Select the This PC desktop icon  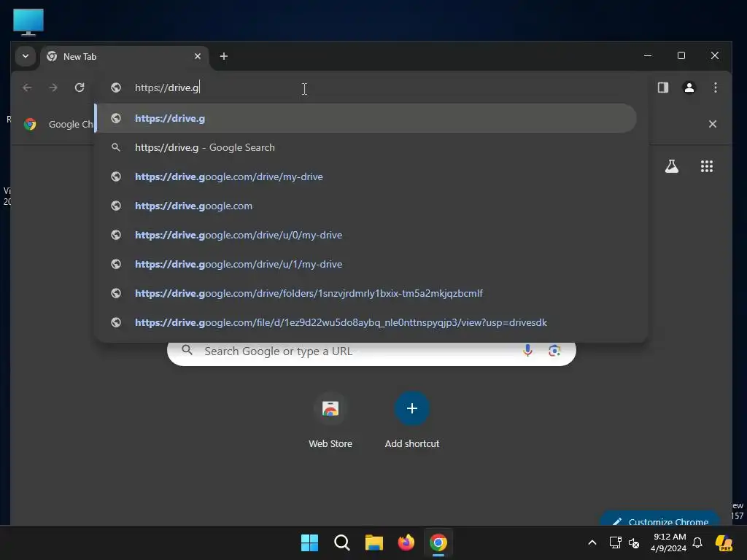28,22
